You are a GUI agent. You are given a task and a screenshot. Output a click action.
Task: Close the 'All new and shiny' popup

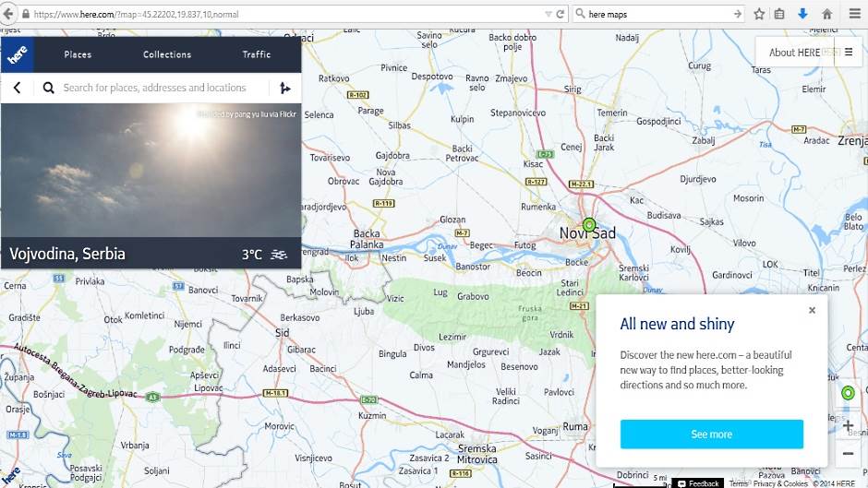pos(812,310)
